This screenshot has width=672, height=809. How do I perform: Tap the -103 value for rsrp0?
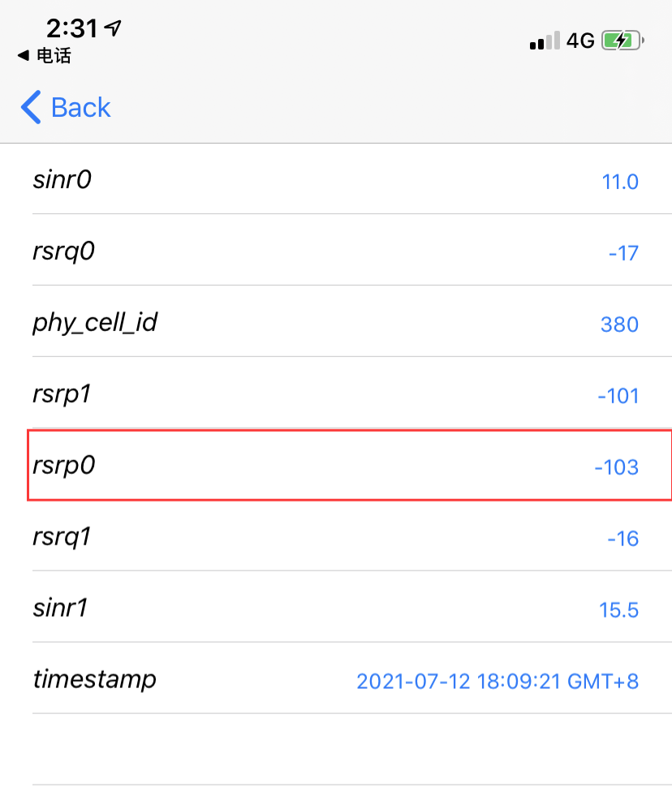click(616, 468)
